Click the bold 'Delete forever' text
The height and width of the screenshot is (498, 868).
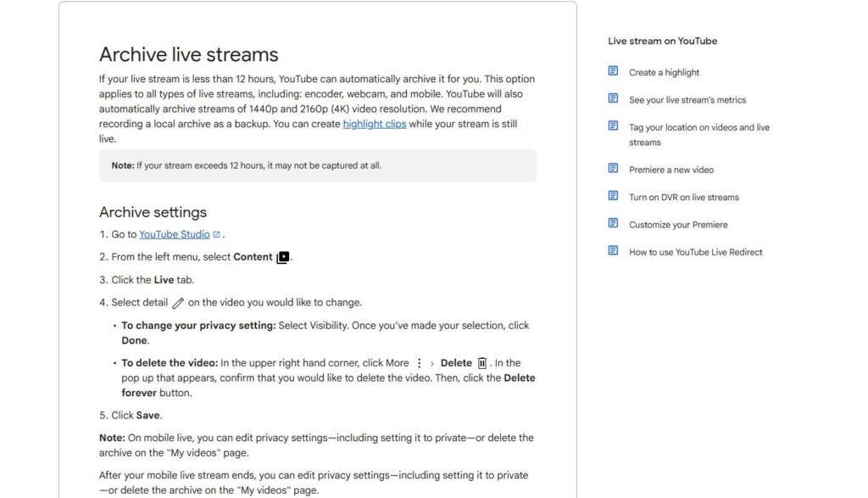[328, 385]
